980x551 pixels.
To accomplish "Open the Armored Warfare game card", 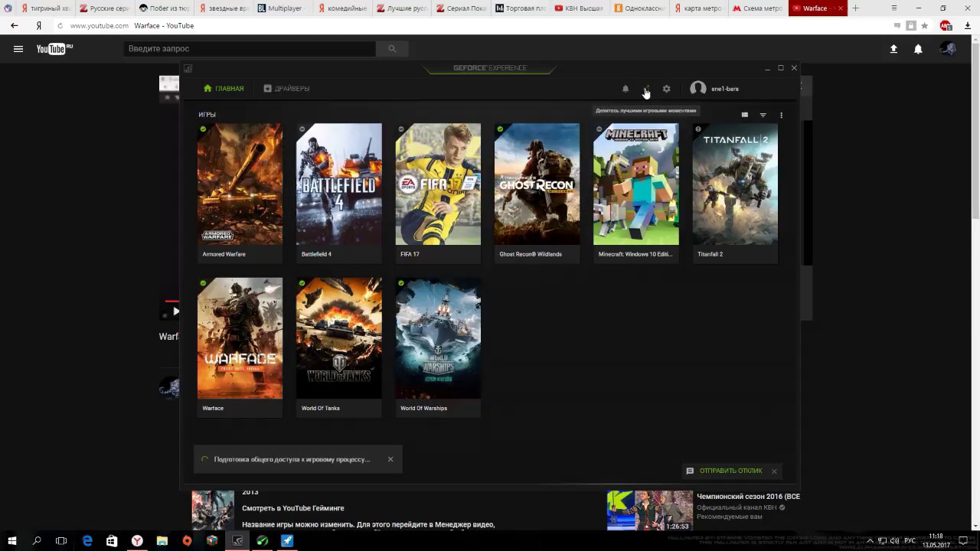I will click(240, 193).
